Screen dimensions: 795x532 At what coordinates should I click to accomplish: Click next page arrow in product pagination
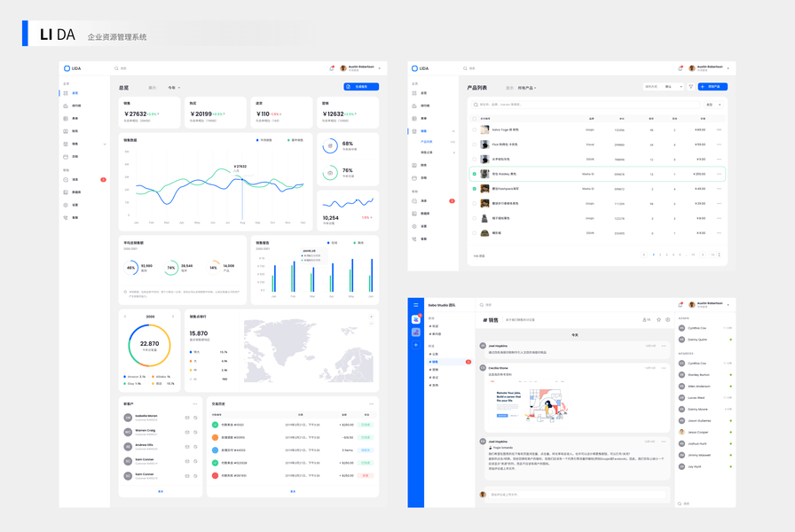[703, 254]
